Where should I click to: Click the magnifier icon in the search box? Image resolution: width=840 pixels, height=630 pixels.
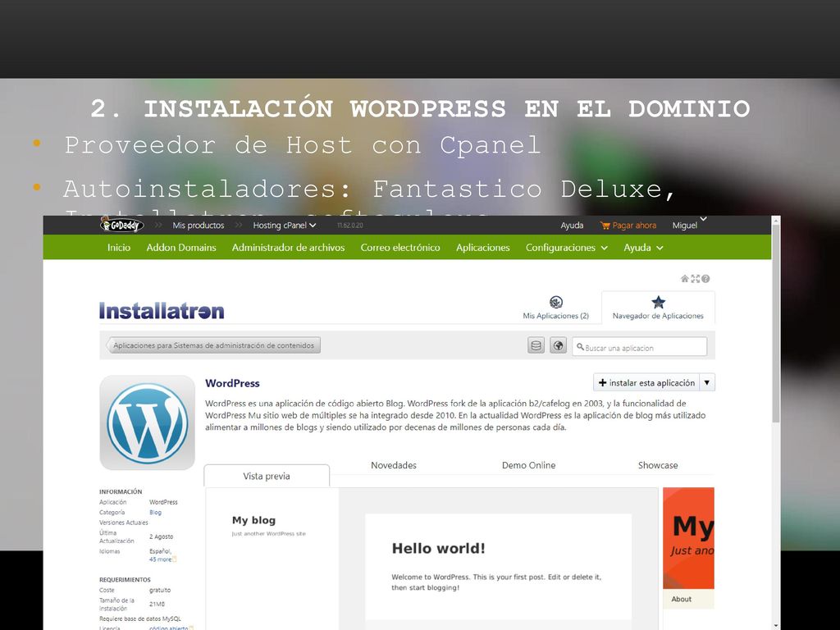coord(580,347)
